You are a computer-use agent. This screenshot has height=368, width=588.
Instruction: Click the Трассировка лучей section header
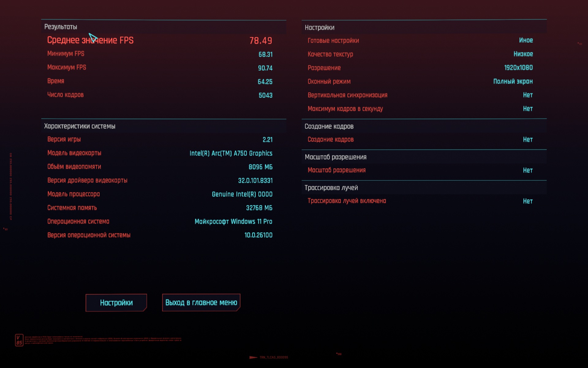point(331,188)
